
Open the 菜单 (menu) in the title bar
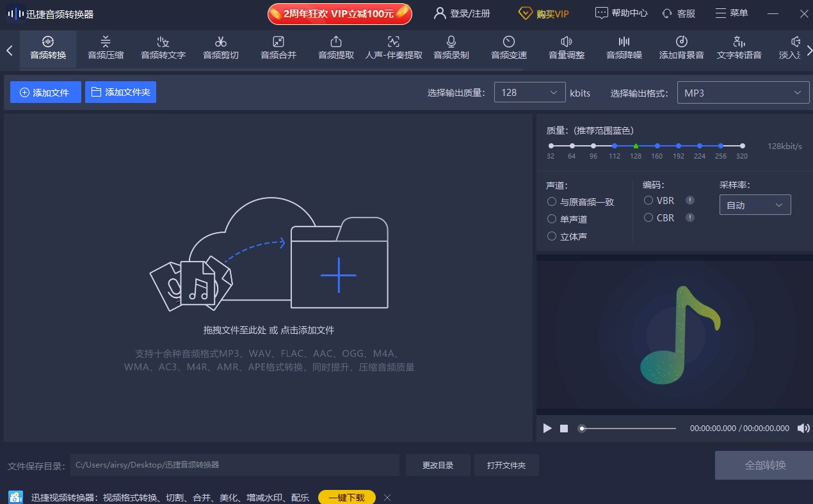[731, 13]
